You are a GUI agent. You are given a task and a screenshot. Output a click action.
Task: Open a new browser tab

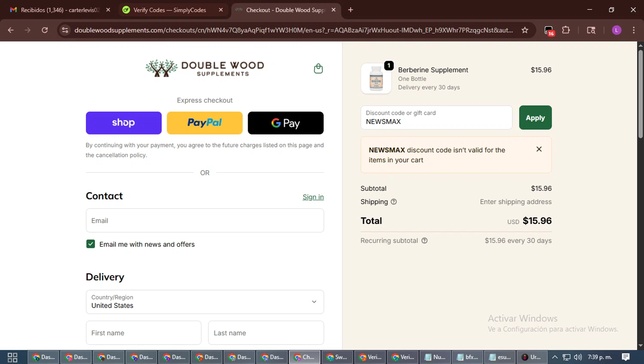click(350, 10)
